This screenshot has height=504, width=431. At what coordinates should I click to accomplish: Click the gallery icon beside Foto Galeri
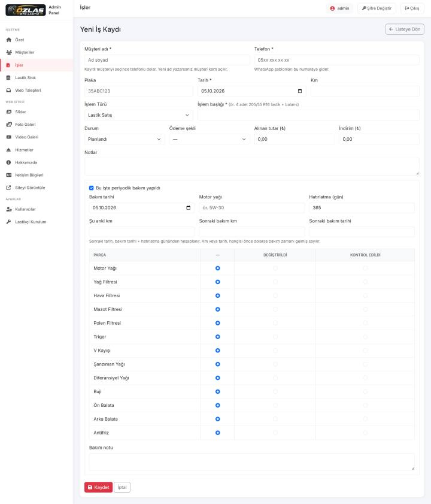8,125
